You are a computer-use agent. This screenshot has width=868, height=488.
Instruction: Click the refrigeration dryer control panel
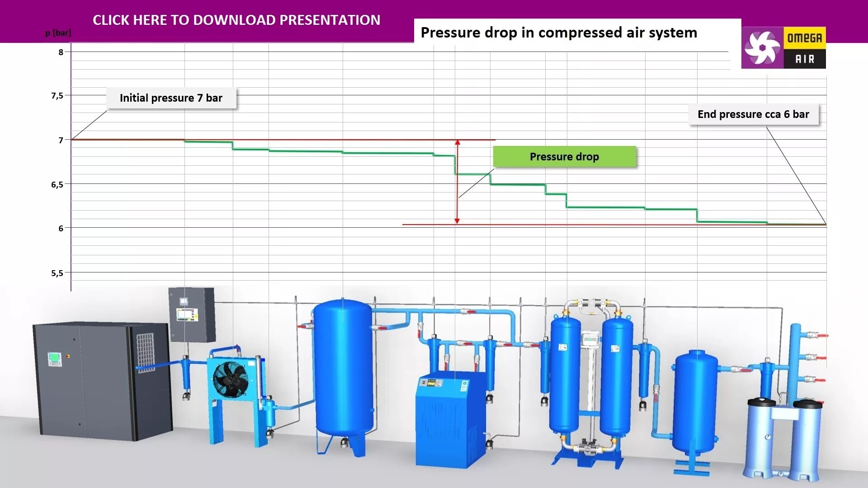coord(431,383)
